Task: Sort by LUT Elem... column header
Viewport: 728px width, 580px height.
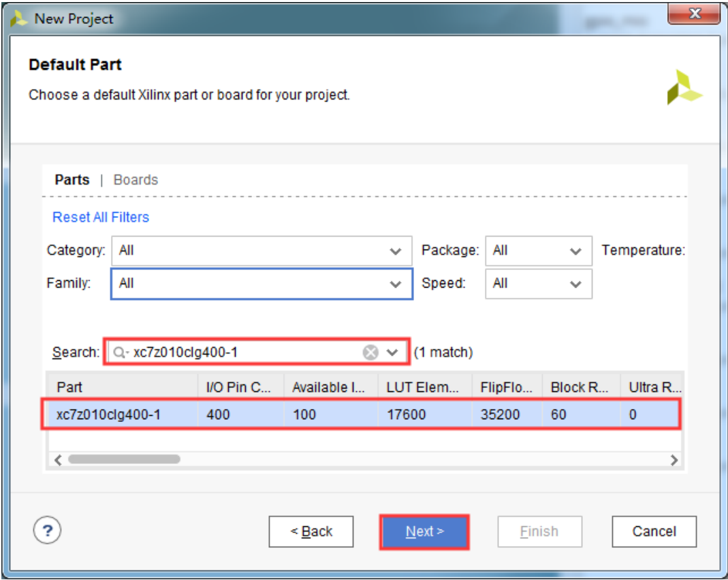Action: pos(425,386)
